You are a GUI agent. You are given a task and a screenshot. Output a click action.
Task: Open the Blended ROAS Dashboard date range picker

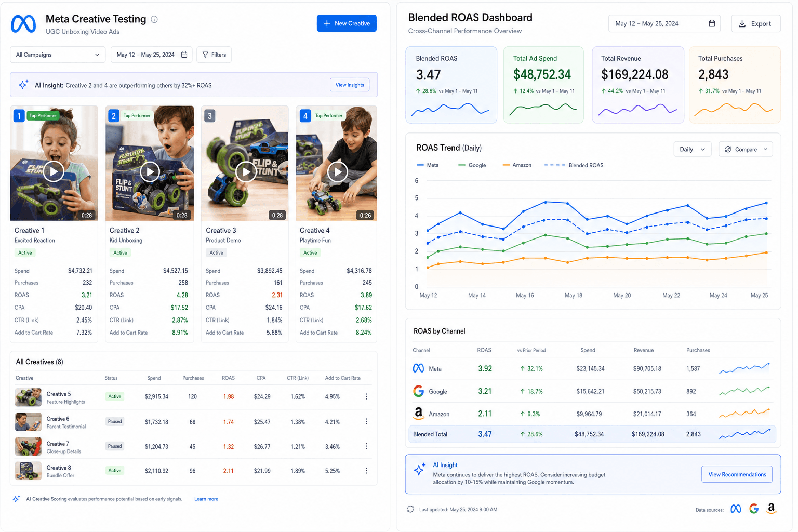(664, 23)
